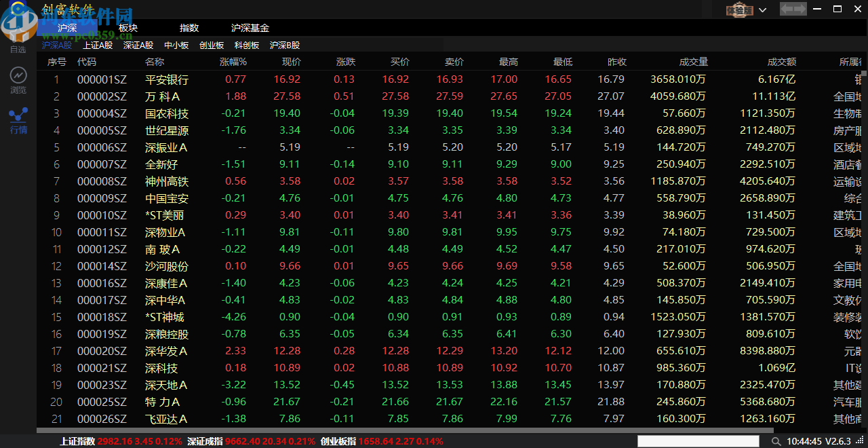Screen dimensions: 868x448
Task: Select the 全新好 stock name
Action: click(x=161, y=164)
